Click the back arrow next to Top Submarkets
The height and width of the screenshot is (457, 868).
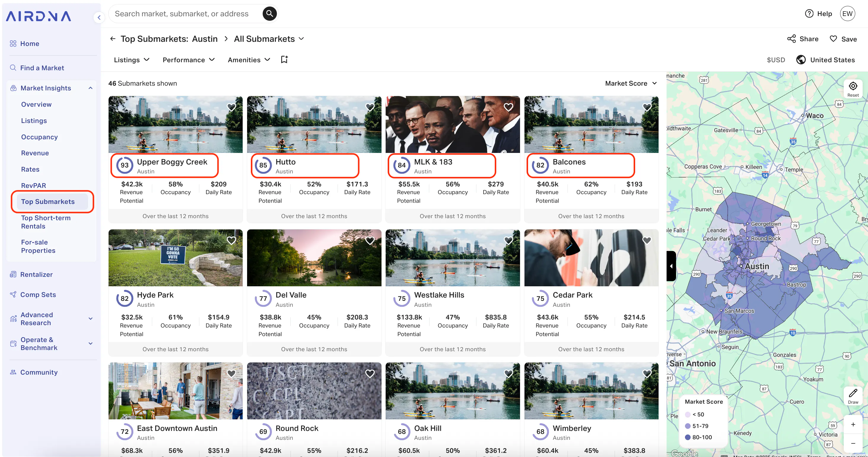tap(113, 39)
